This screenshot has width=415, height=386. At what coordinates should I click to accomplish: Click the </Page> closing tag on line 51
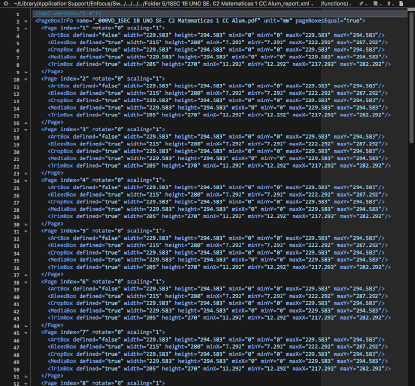coord(52,376)
